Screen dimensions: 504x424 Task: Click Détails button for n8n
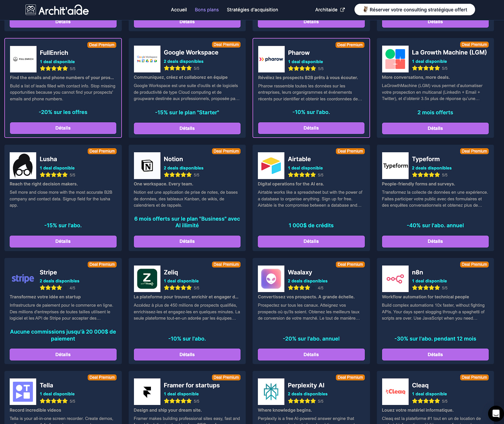435,354
